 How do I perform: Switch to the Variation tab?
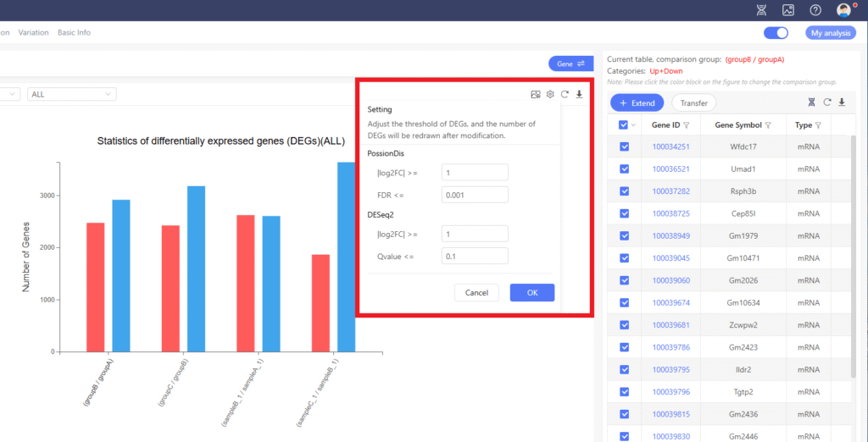(33, 33)
